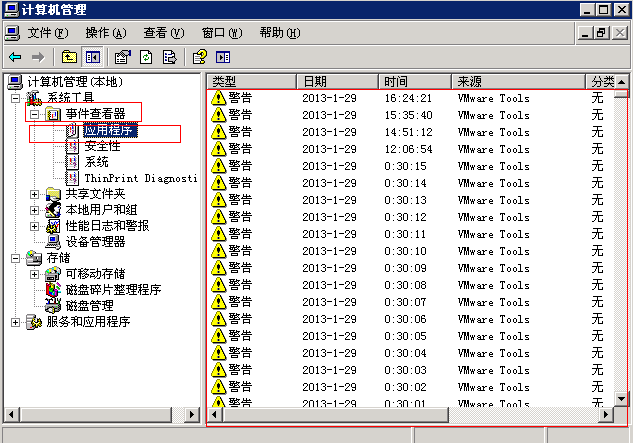Toggle the Show/Hide console tree icon
This screenshot has height=443, width=633.
tap(93, 57)
